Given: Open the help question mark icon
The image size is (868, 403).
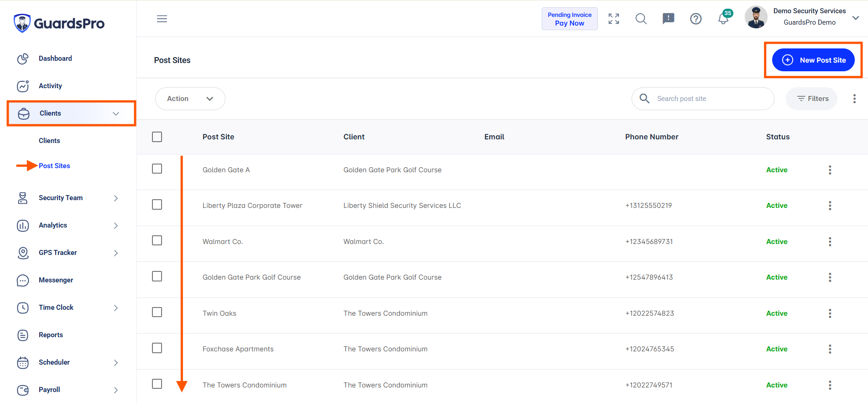Looking at the screenshot, I should click(x=696, y=19).
